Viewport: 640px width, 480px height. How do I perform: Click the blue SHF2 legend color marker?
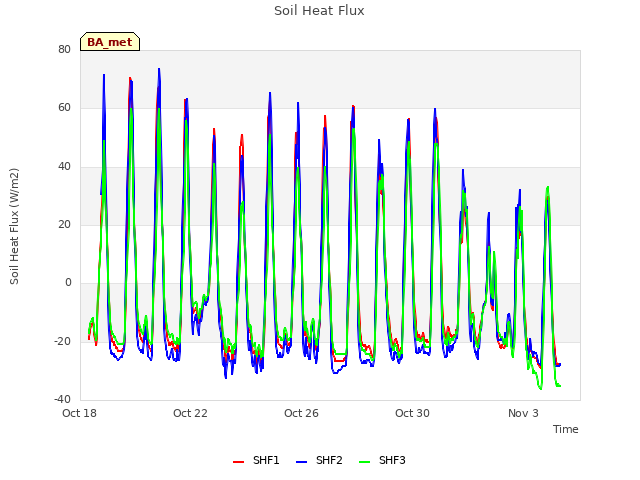[x=301, y=462]
